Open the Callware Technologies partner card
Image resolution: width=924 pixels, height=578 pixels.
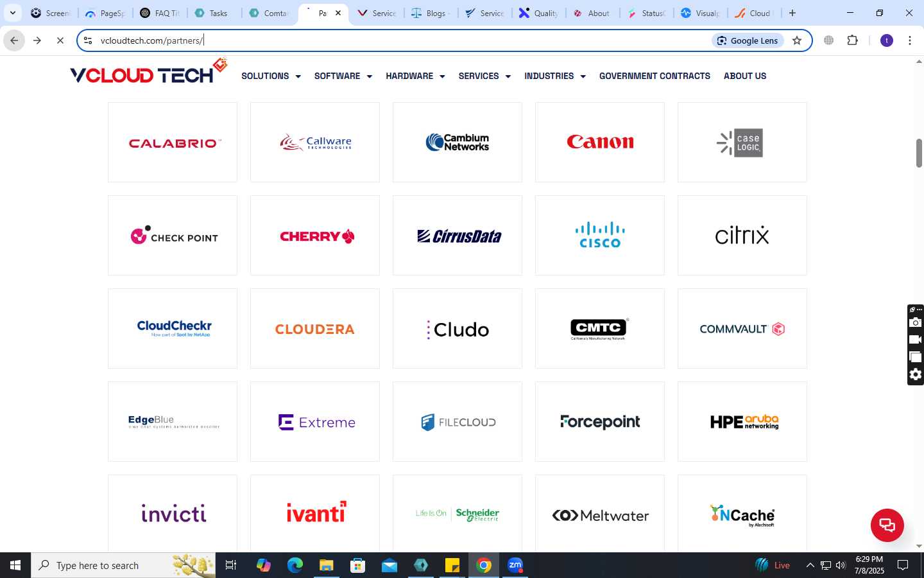pyautogui.click(x=315, y=142)
